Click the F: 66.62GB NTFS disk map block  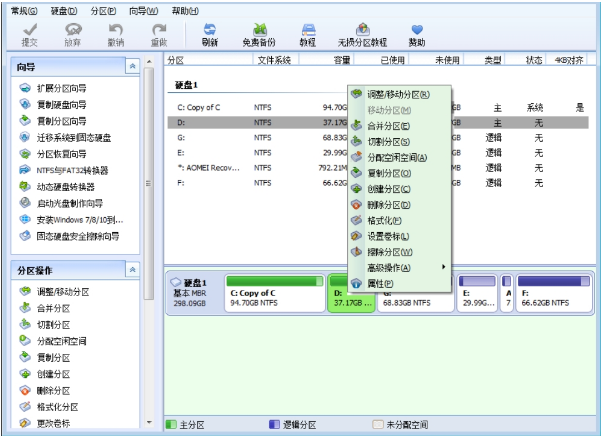(x=553, y=293)
